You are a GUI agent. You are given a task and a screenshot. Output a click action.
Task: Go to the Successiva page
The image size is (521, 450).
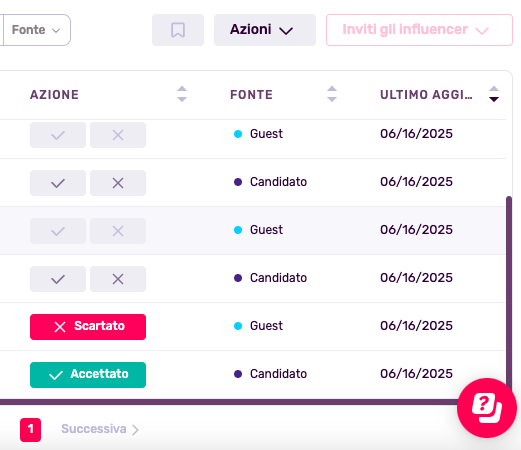tap(100, 429)
